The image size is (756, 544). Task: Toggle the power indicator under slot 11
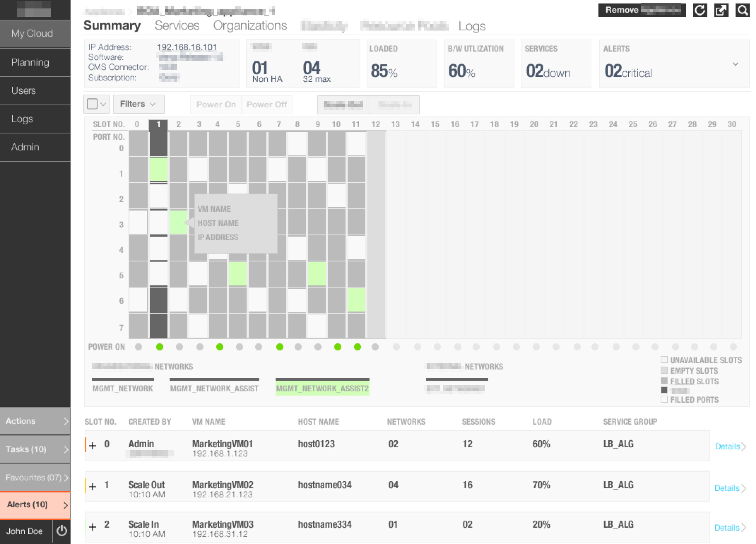[x=357, y=347]
